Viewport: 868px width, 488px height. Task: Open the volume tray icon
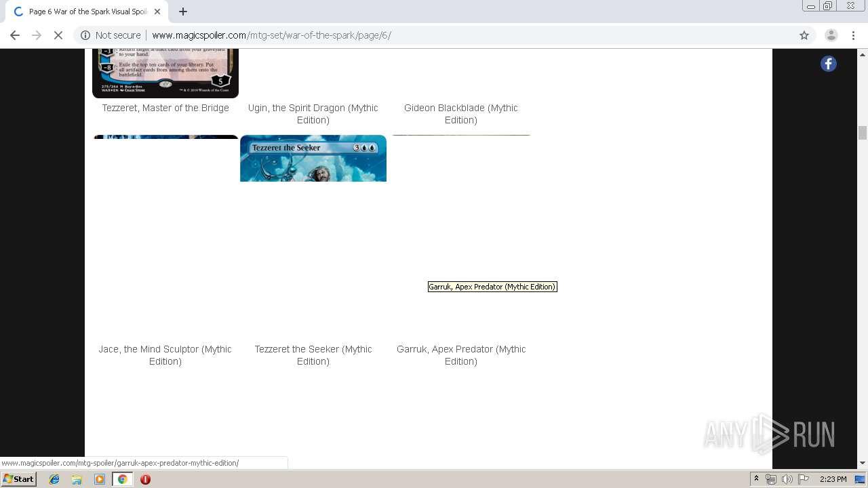pyautogui.click(x=787, y=479)
